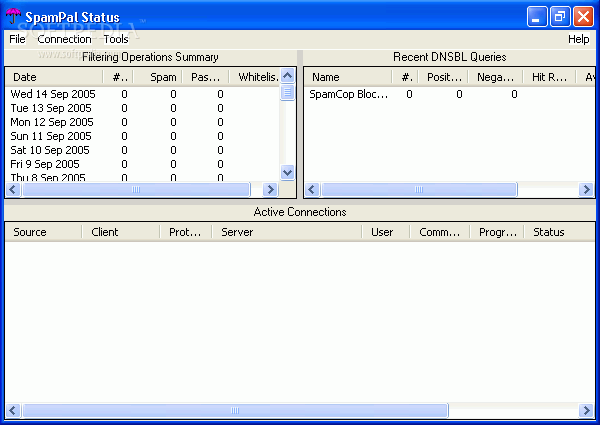Minimize the SpamPal Status window

(x=536, y=16)
